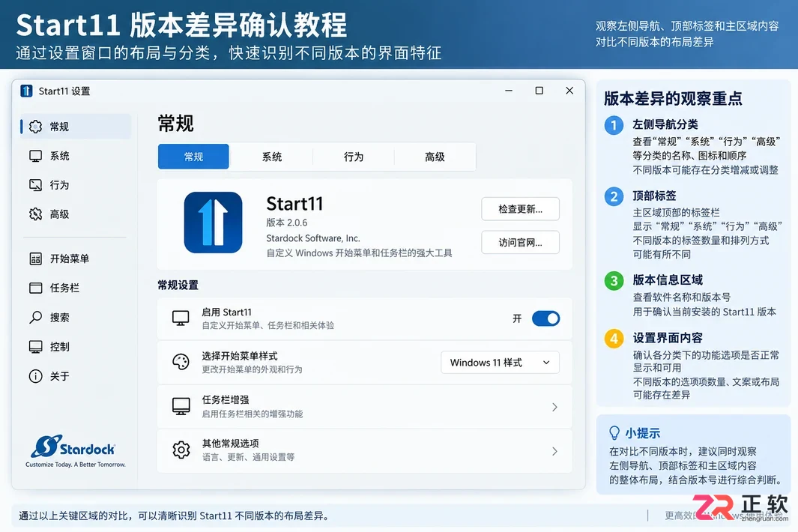The height and width of the screenshot is (532, 798).
Task: Turn off the 启用 Start11 toggle switch
Action: (x=545, y=318)
